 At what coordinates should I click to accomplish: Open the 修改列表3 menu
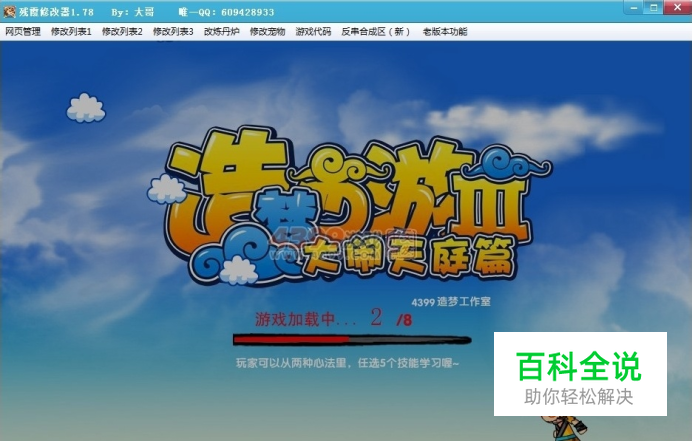(173, 32)
